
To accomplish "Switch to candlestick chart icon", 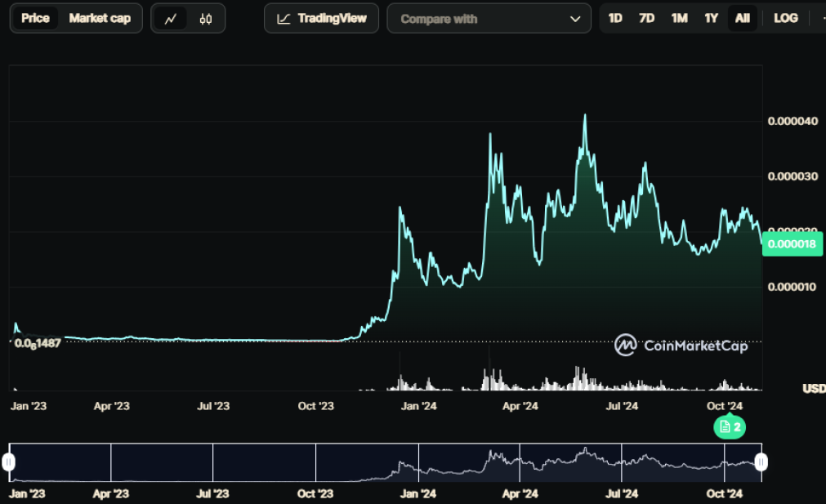I will [x=205, y=19].
